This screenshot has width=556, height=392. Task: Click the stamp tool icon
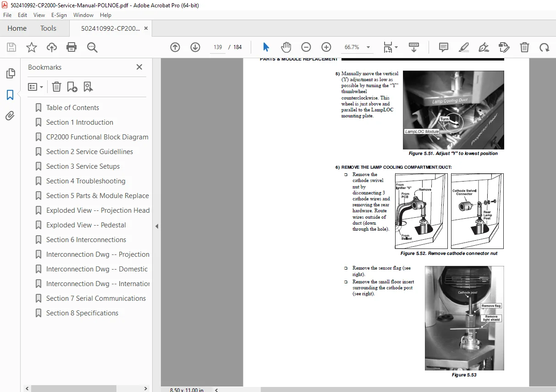(504, 47)
